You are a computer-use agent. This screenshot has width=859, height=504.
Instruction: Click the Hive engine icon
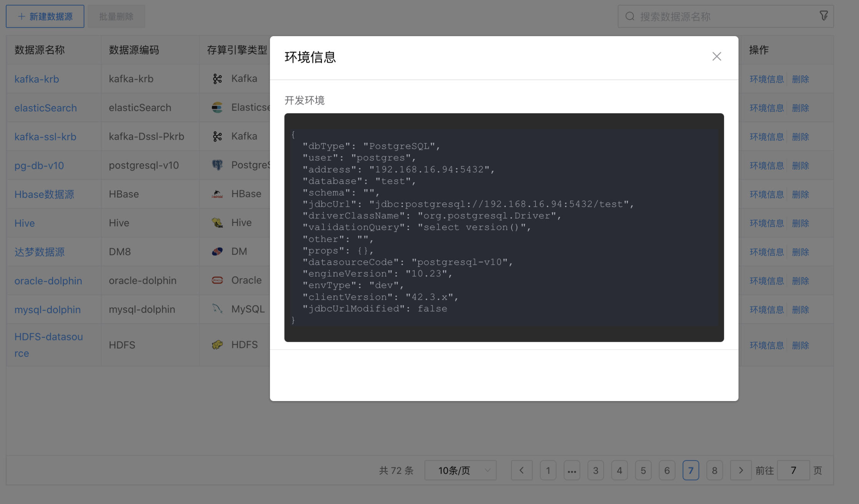[217, 222]
